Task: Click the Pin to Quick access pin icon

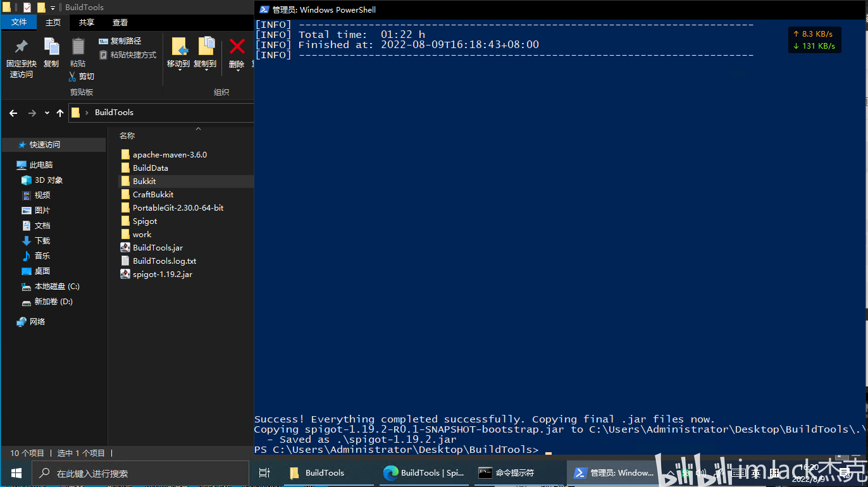Action: pyautogui.click(x=21, y=46)
